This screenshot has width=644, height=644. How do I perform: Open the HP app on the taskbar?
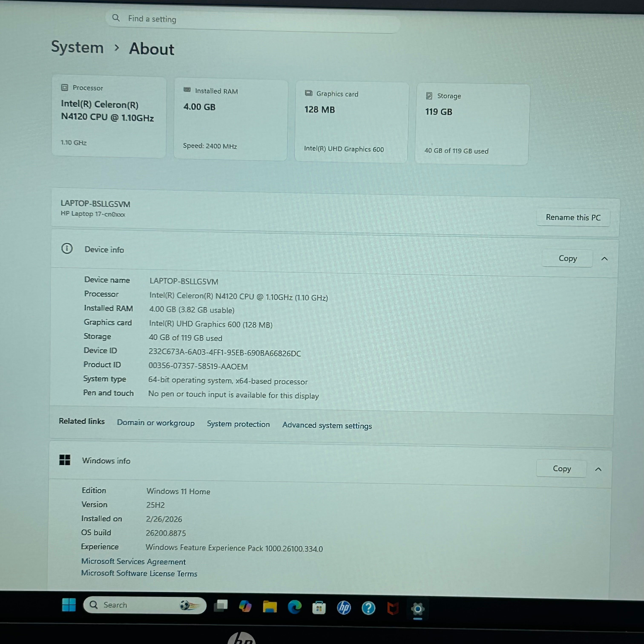tap(344, 608)
